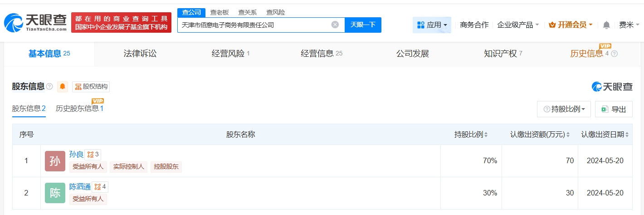
Task: Click the 实际控制人 tag on 孙良
Action: pos(129,166)
